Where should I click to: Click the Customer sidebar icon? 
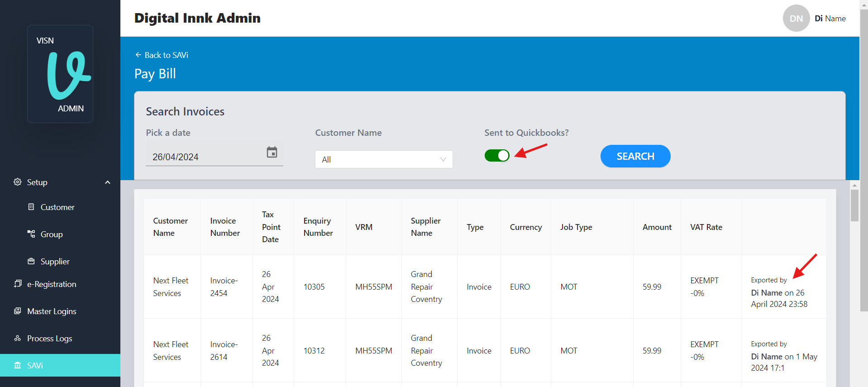click(x=31, y=207)
